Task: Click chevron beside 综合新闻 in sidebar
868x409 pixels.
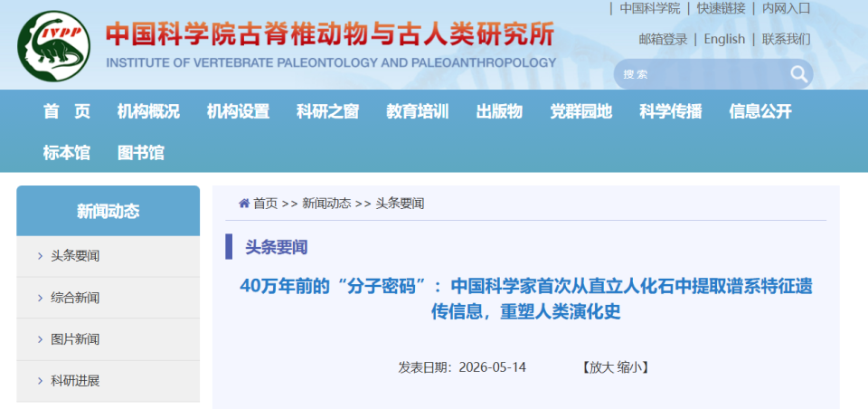Action: tap(41, 298)
